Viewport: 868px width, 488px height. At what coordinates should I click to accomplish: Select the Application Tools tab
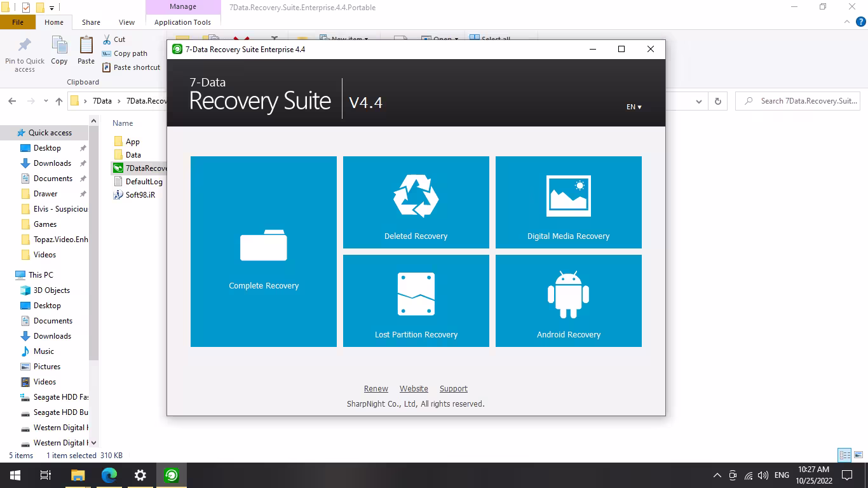click(x=182, y=22)
